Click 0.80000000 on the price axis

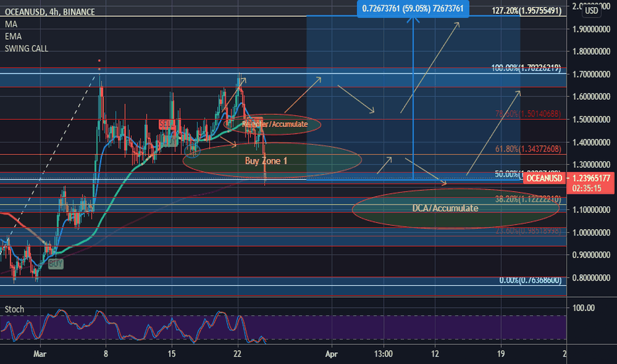click(x=591, y=278)
